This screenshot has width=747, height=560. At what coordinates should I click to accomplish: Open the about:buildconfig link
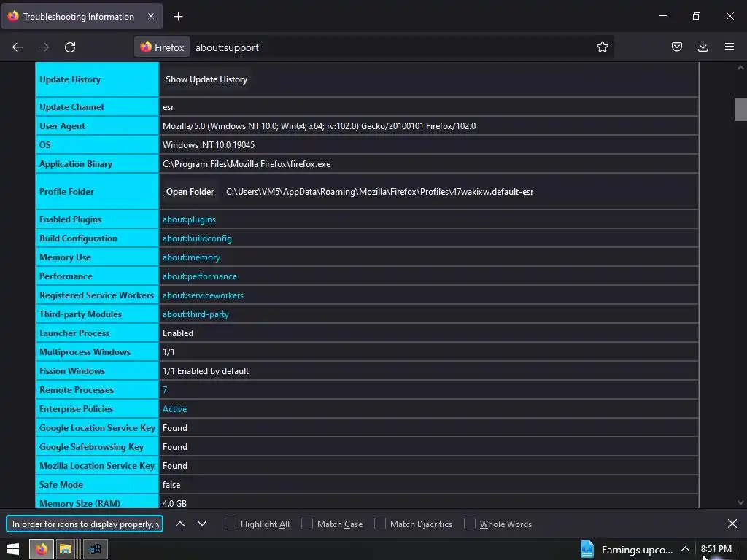(x=197, y=238)
